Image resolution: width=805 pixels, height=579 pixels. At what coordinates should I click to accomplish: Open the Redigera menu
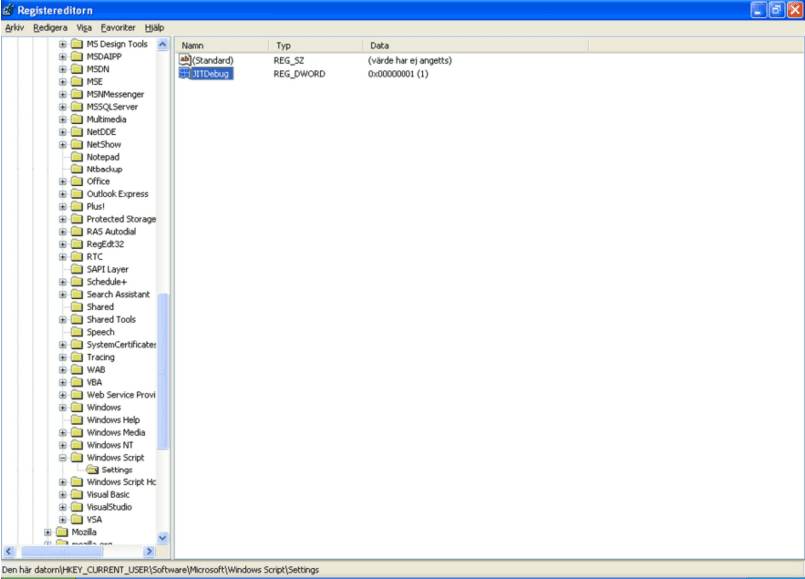click(x=50, y=27)
